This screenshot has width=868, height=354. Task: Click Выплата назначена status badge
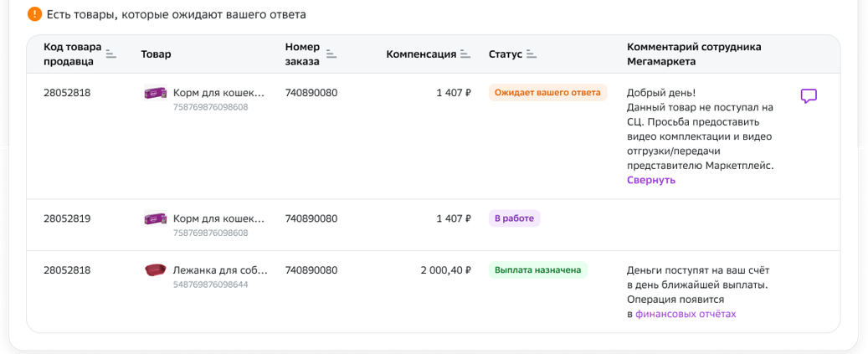tap(537, 270)
